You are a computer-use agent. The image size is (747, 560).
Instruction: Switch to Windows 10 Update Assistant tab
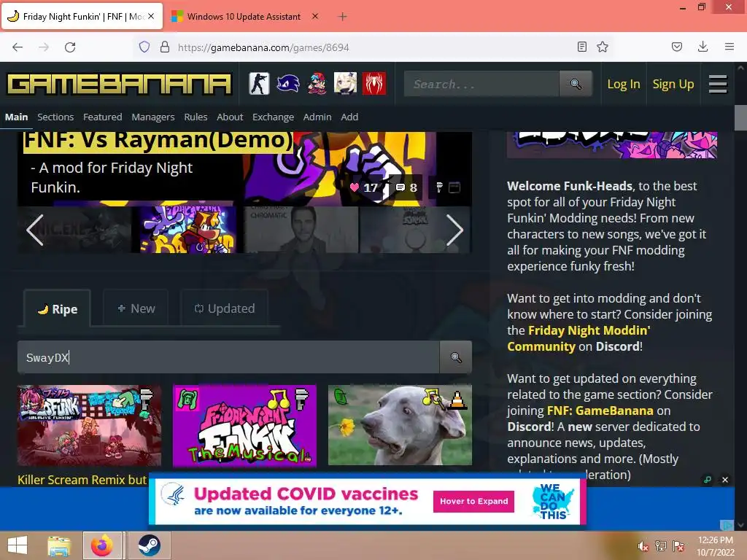click(244, 17)
